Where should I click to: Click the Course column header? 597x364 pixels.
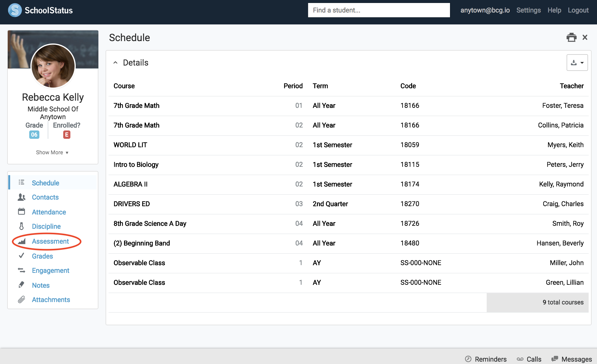point(124,86)
